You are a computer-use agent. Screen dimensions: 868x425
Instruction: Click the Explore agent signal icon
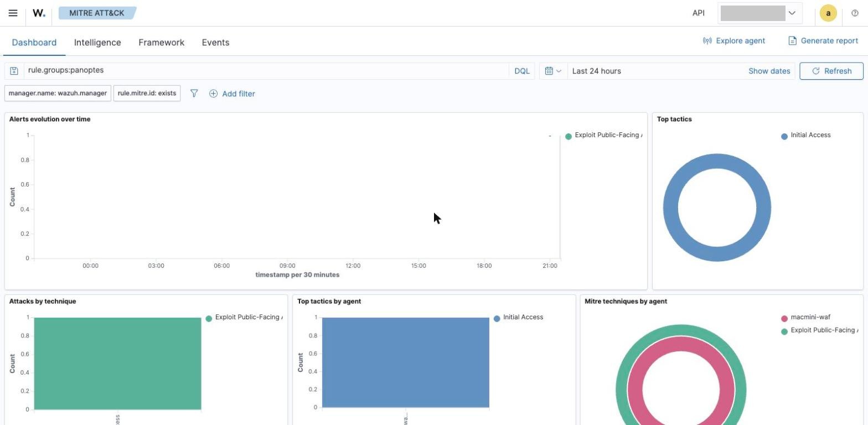coord(707,41)
